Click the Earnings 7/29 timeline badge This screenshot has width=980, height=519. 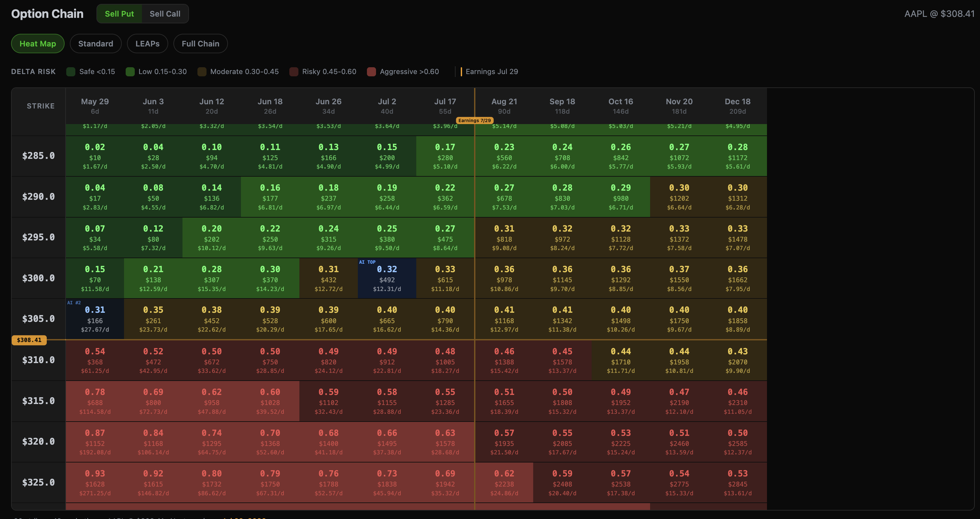(474, 120)
